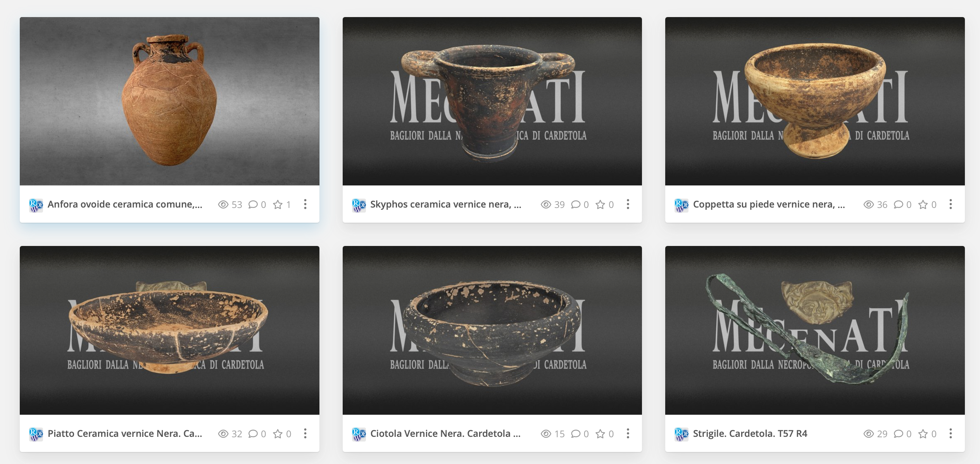Click comment icon on Piatto Ceramica card
Image resolution: width=980 pixels, height=464 pixels.
pyautogui.click(x=253, y=434)
